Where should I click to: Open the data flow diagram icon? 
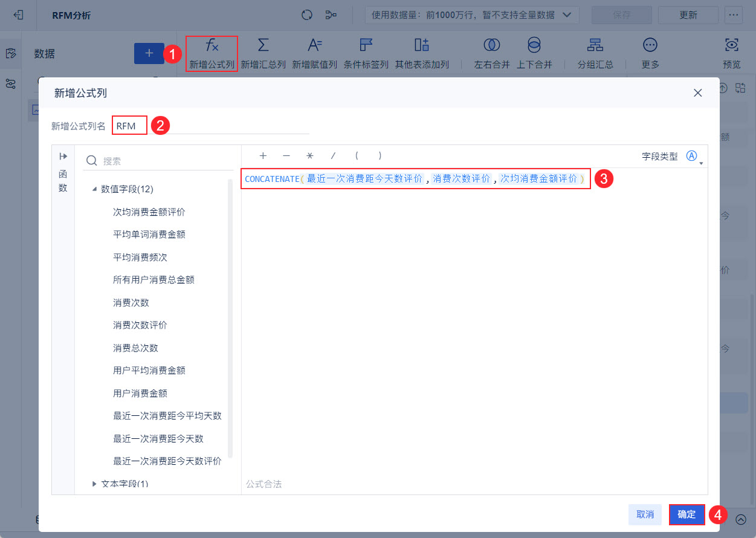[x=331, y=15]
